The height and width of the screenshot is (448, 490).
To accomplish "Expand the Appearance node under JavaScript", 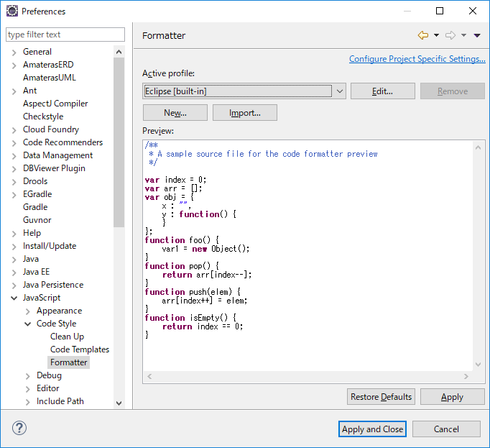I will pos(27,311).
